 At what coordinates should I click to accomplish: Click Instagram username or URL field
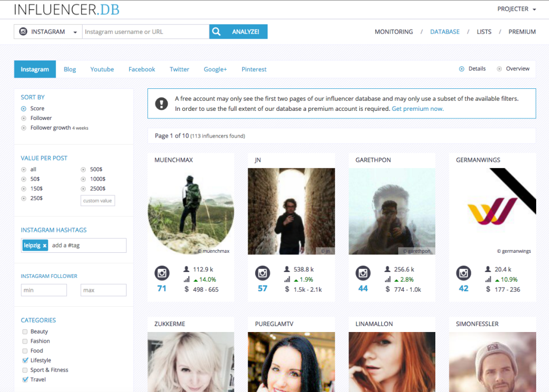146,32
